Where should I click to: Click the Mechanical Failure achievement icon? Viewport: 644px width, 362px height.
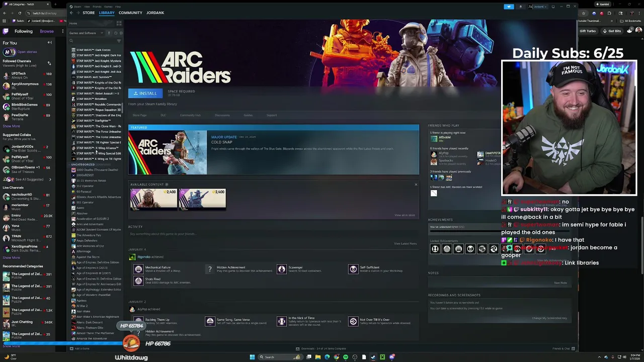coord(138,269)
